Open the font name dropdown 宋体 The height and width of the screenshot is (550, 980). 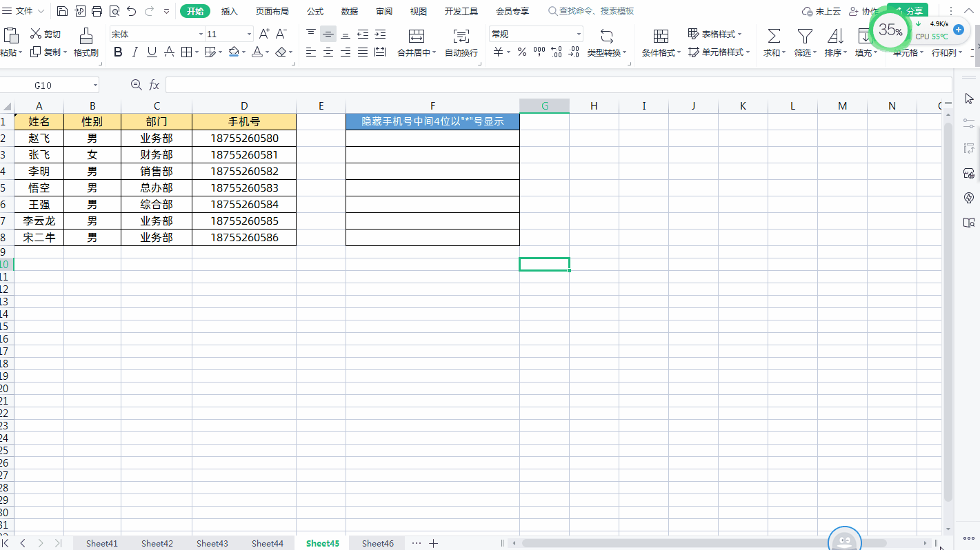pyautogui.click(x=201, y=34)
